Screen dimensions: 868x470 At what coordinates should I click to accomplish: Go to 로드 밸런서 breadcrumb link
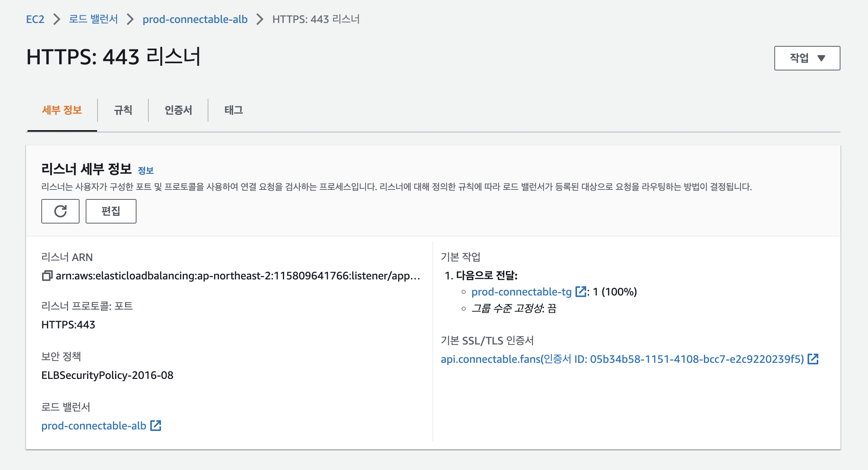click(93, 19)
